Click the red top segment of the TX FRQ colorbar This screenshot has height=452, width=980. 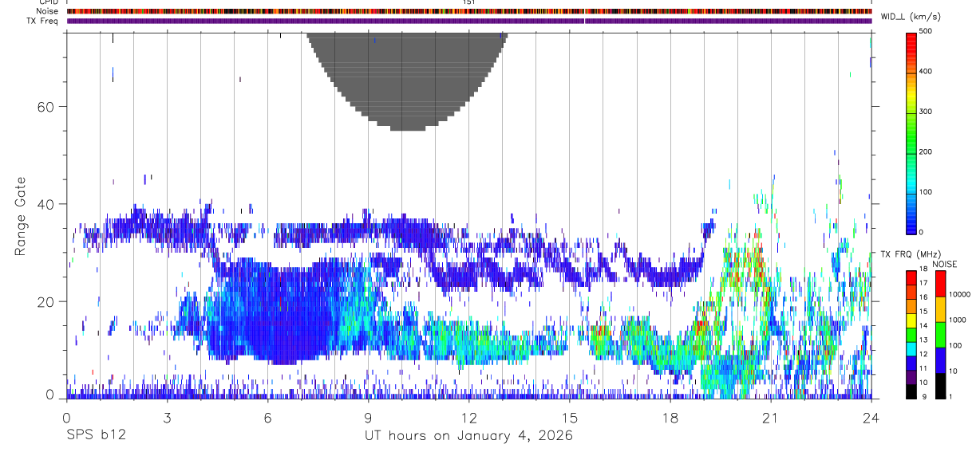click(x=911, y=278)
